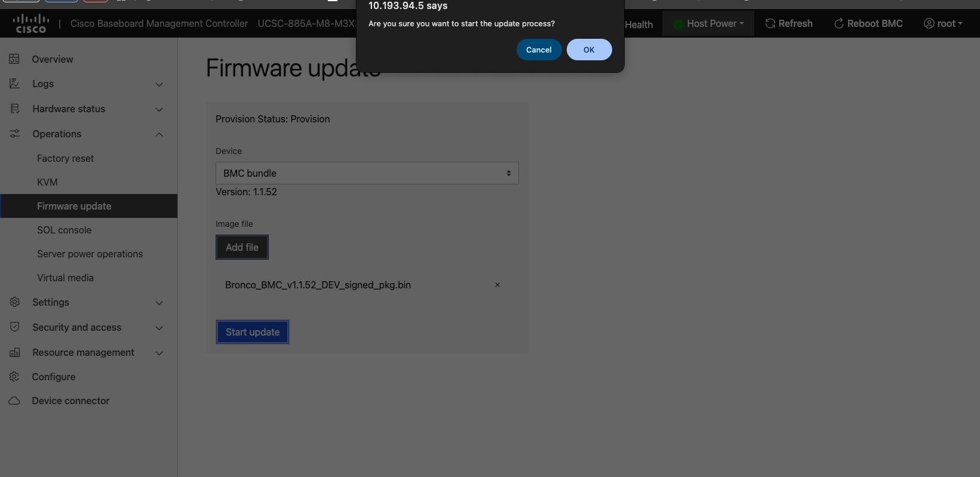Go to Server power operations
The height and width of the screenshot is (477, 980).
89,254
